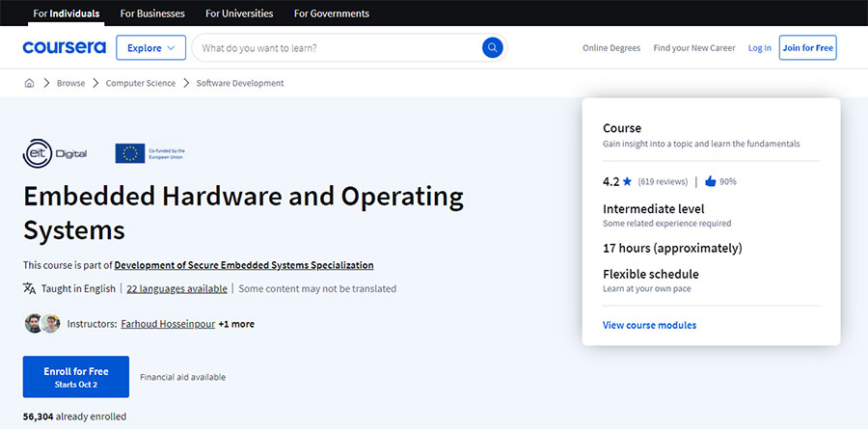Open Development of Secure Embedded Systems Specialization
The height and width of the screenshot is (429, 868).
point(244,265)
